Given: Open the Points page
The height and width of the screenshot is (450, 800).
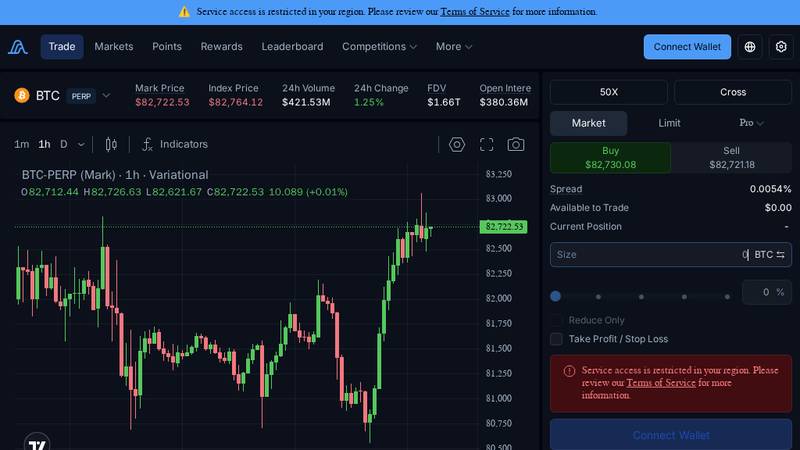Looking at the screenshot, I should point(167,46).
